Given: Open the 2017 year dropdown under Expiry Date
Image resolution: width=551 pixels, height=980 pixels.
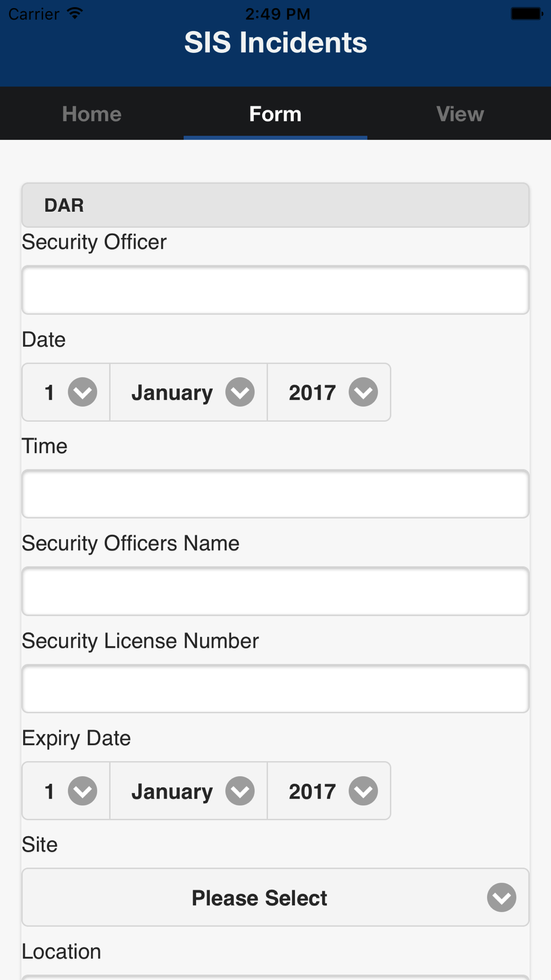Looking at the screenshot, I should [329, 791].
